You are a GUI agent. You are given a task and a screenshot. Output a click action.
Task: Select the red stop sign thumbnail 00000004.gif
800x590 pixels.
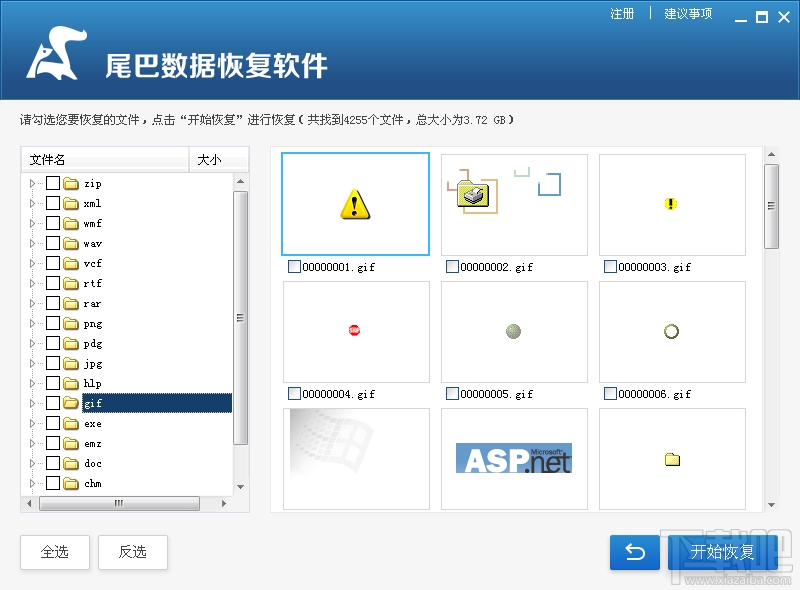(x=356, y=331)
